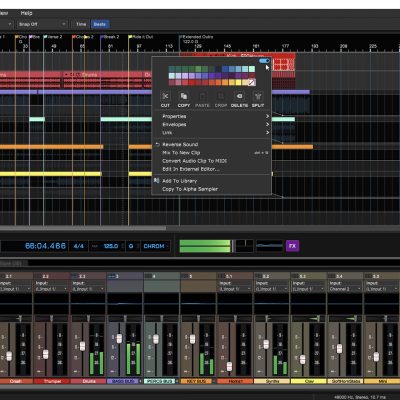
Task: Toggle the blue switch atop the context menu
Action: (x=264, y=61)
